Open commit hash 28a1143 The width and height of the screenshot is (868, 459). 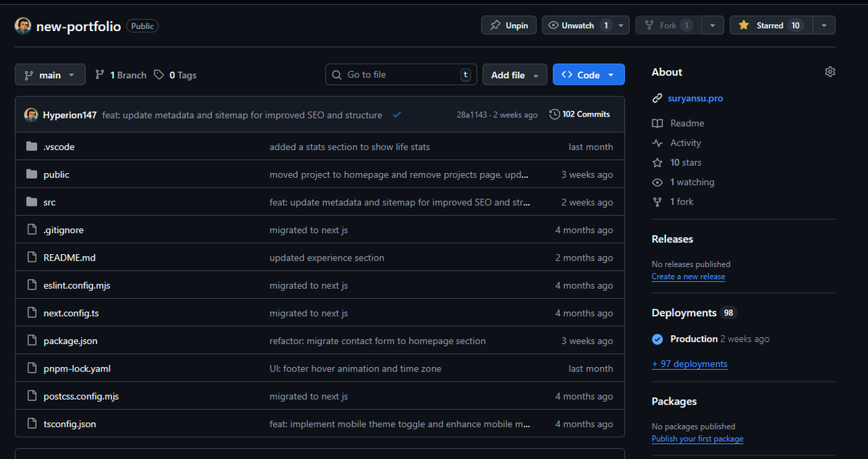(472, 115)
